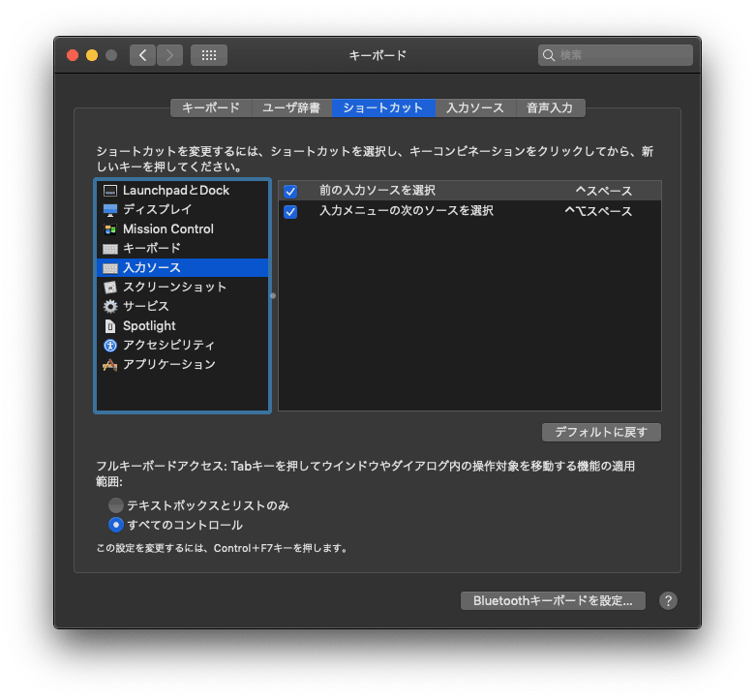Select ディスプレイ category text

pos(158,209)
